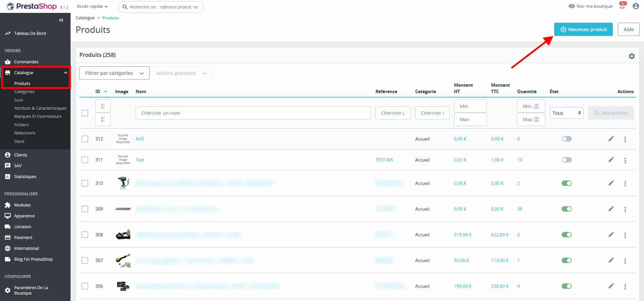Click the PrestaShop logo
644x301 pixels.
coord(32,6)
